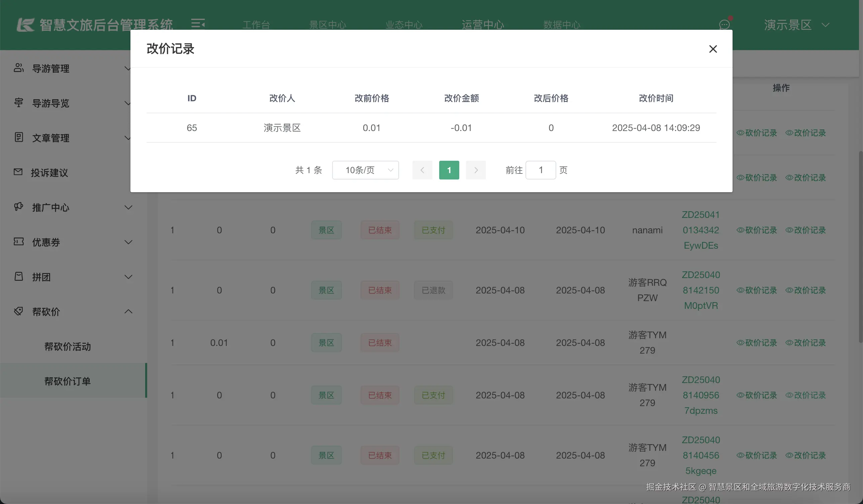Open the 导游管理 person icon
The image size is (863, 504).
pos(19,68)
